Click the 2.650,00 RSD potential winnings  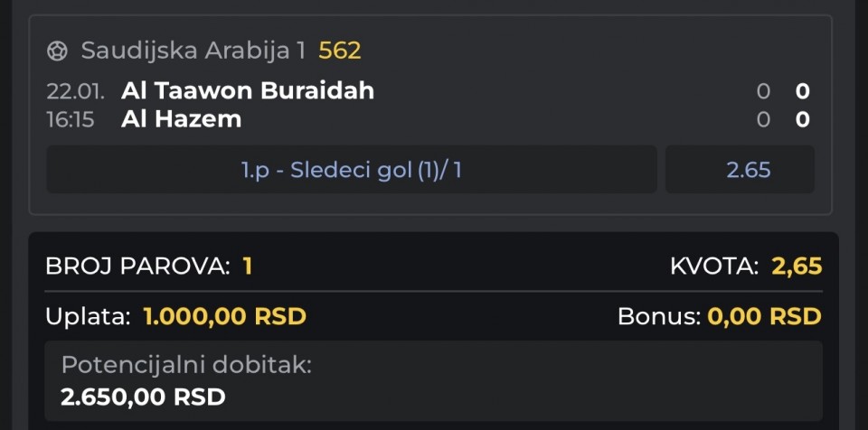click(x=143, y=397)
